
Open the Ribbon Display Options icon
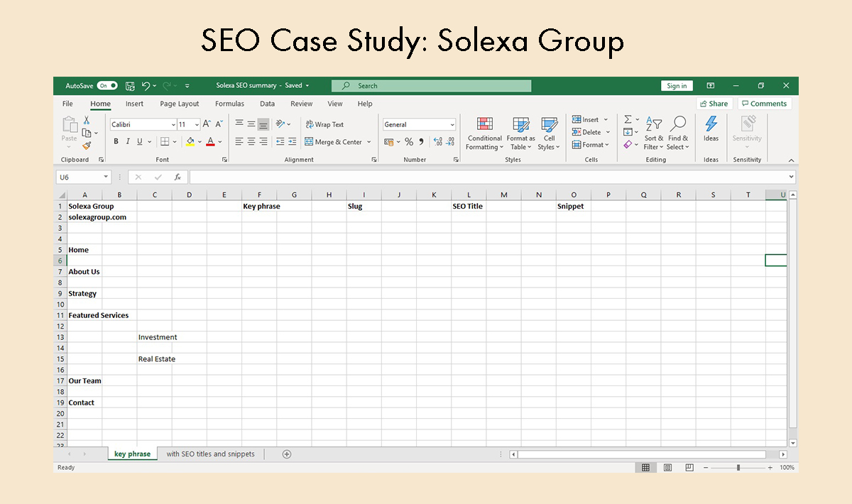click(x=711, y=86)
